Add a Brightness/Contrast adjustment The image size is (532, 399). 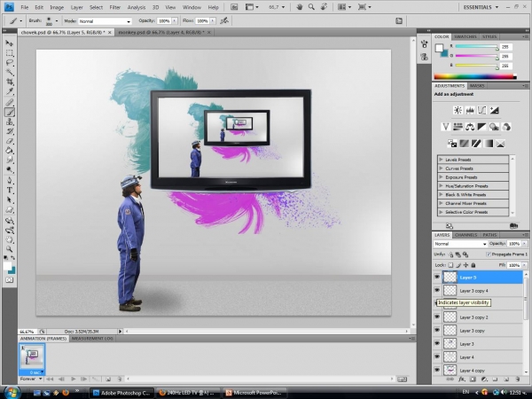458,110
